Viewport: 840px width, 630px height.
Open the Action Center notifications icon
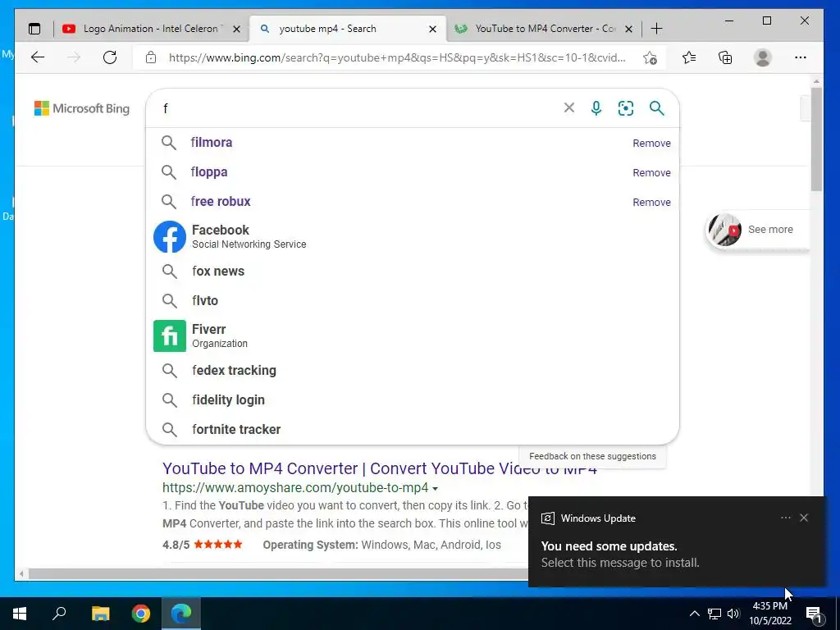pos(815,614)
